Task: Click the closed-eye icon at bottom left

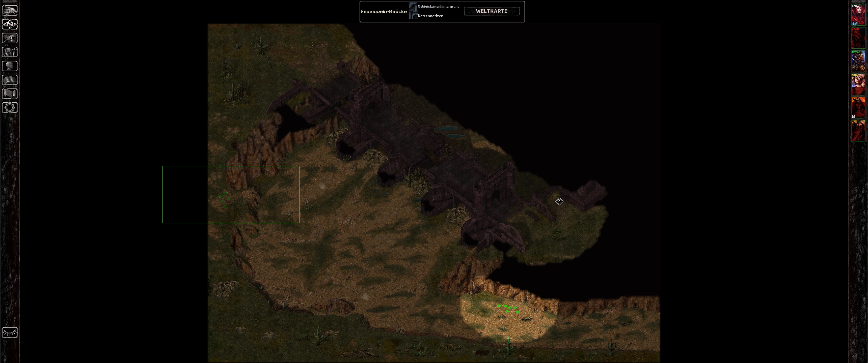Action: tap(10, 332)
